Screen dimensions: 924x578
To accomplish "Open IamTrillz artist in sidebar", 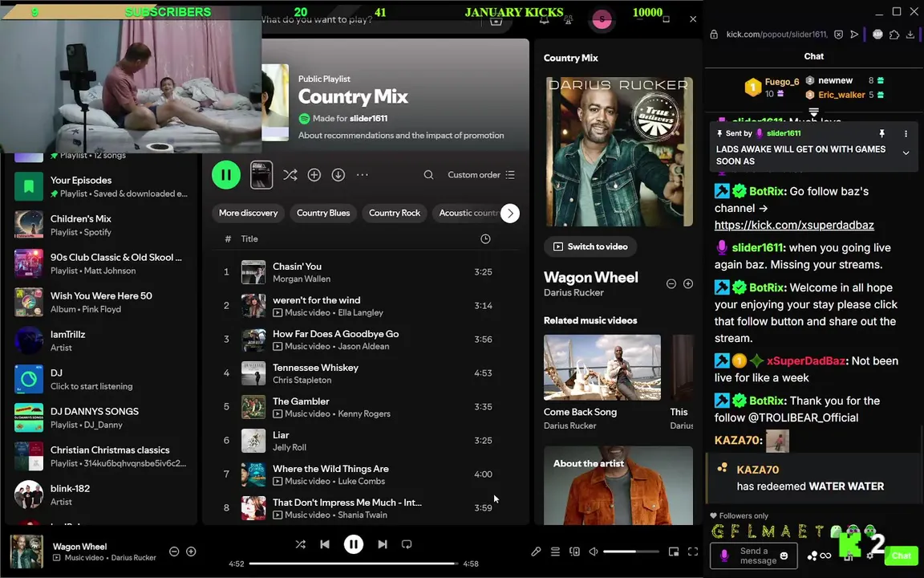I will 101,340.
